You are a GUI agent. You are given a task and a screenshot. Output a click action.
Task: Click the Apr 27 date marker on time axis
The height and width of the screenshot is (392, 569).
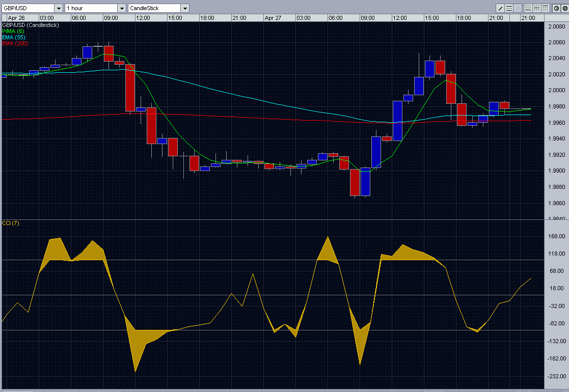pyautogui.click(x=273, y=18)
